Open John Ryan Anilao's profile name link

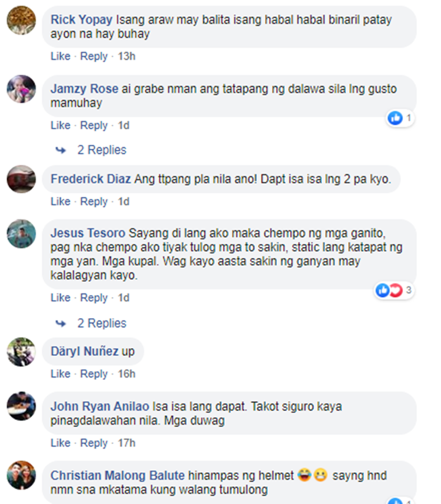pyautogui.click(x=99, y=406)
